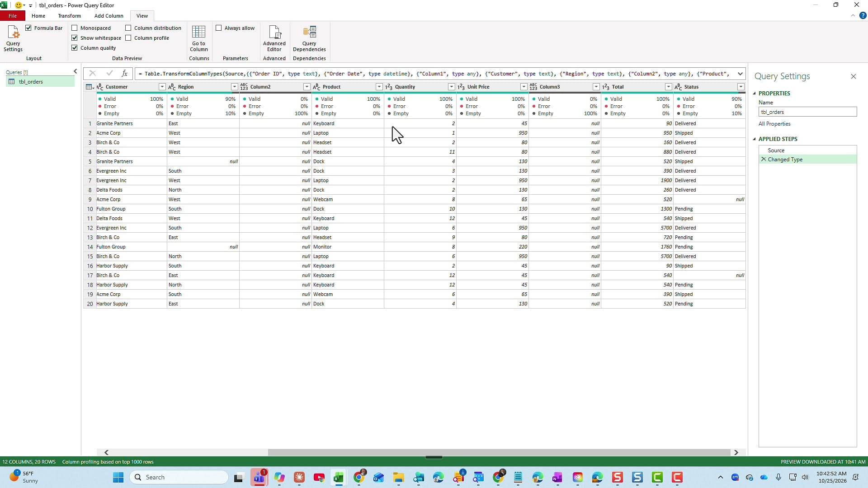Click the fx formula icon
The width and height of the screenshot is (868, 488).
click(125, 74)
